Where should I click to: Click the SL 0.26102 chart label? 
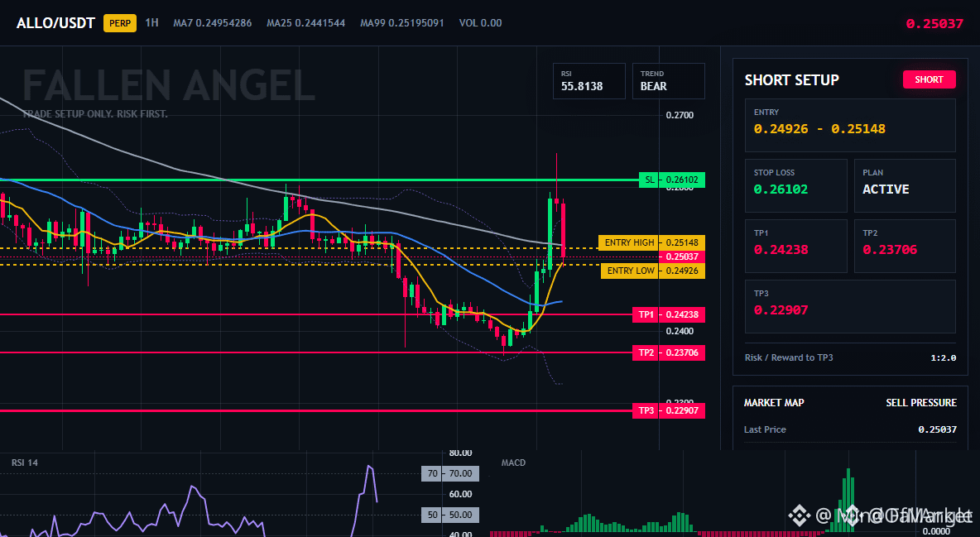(x=672, y=180)
